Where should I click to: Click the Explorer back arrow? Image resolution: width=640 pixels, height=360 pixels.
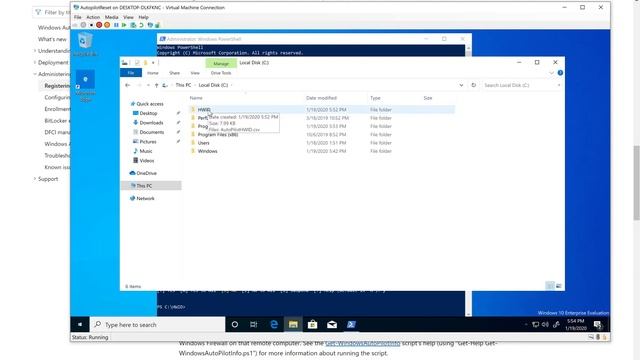[127, 85]
